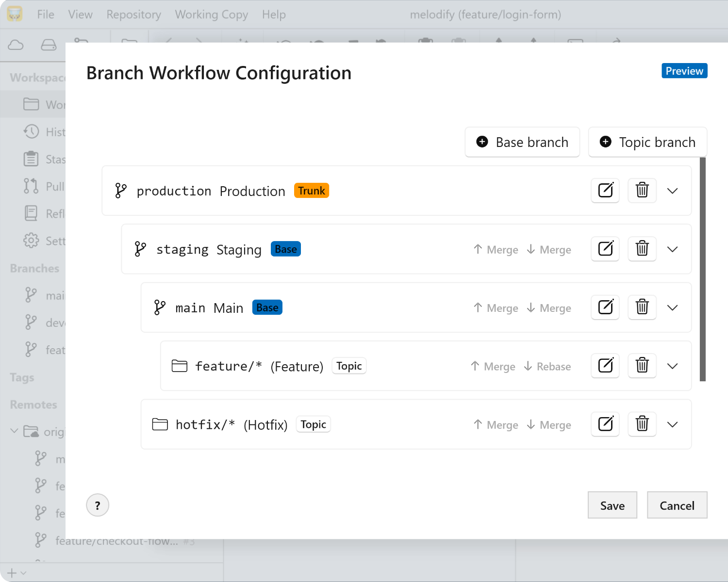This screenshot has height=582, width=728.
Task: Expand the hotfix/* topic row
Action: (x=672, y=424)
